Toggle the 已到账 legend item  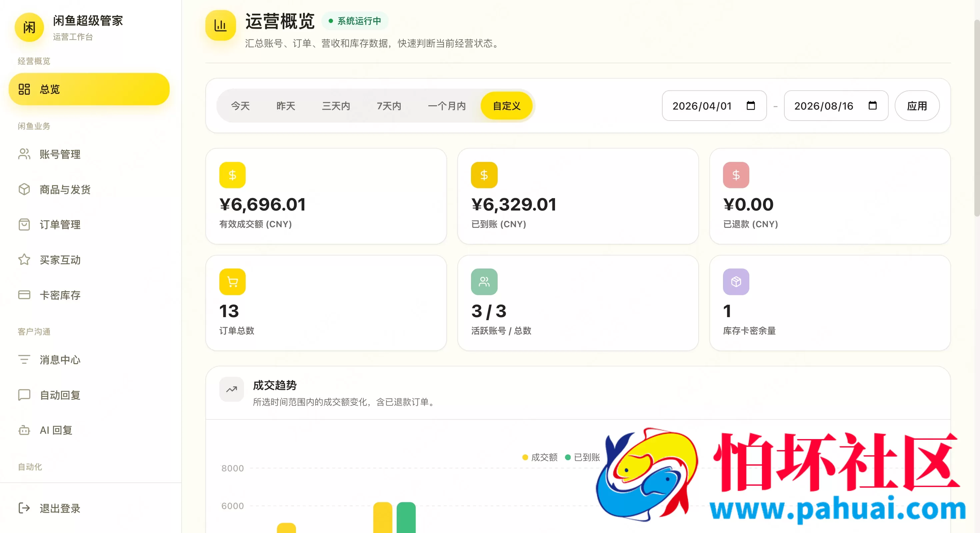582,457
